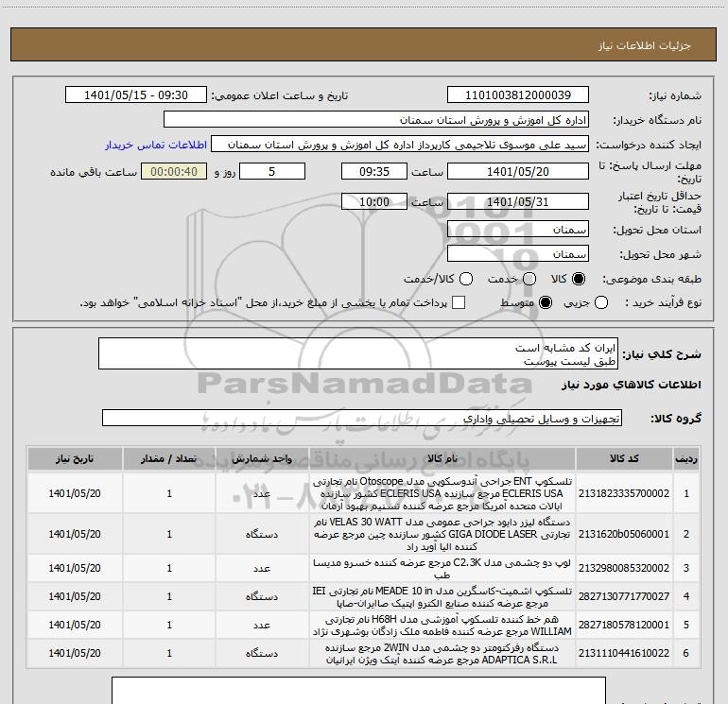Click the general description box ایران کد مشابه است
Screen dimensions: 728x704
click(x=358, y=354)
